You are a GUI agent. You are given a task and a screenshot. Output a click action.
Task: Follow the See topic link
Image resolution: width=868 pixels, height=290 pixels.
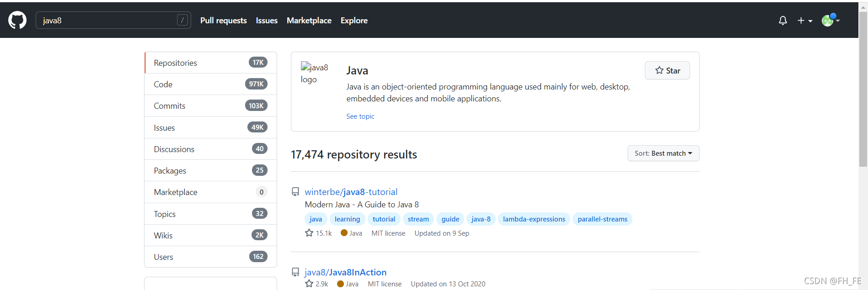point(360,116)
